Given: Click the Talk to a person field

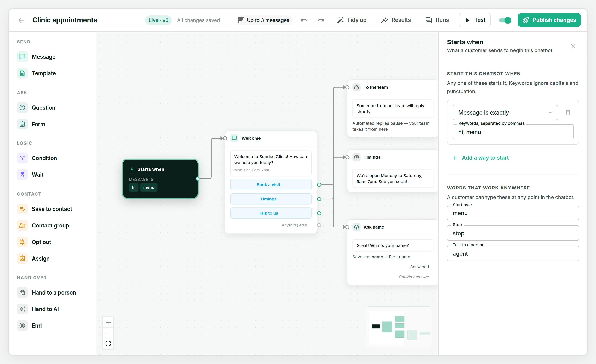Looking at the screenshot, I should pyautogui.click(x=513, y=254).
